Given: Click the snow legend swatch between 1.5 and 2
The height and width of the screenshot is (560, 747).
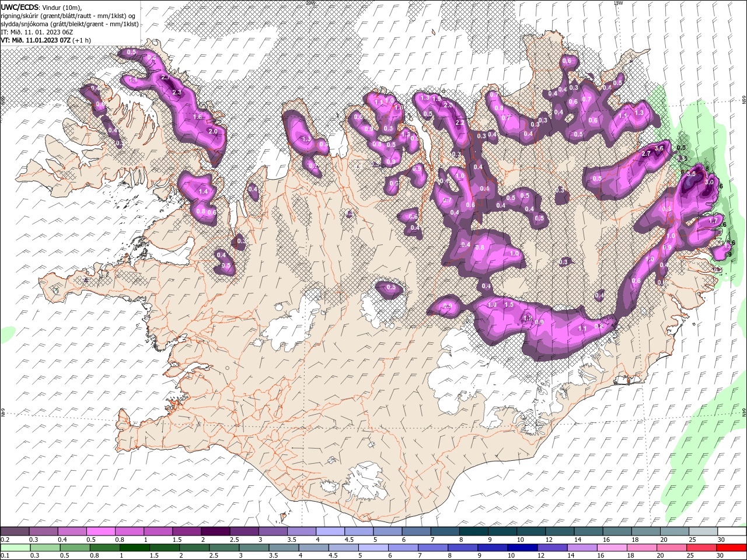Looking at the screenshot, I should point(187,531).
